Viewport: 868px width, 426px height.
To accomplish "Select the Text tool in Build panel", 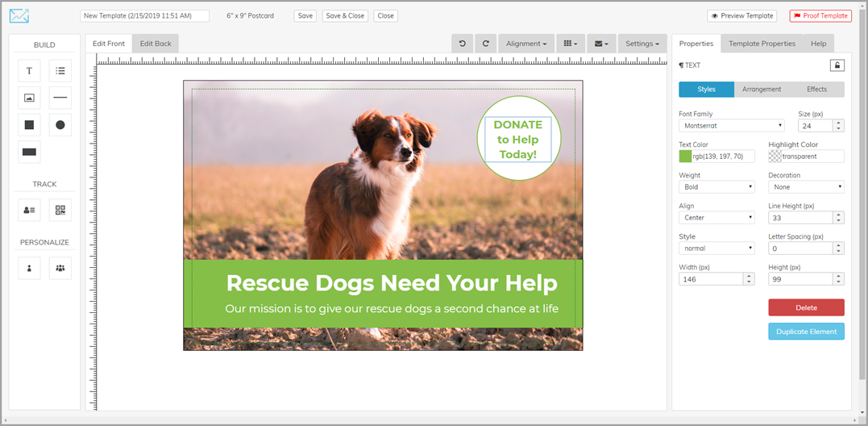I will pyautogui.click(x=29, y=71).
